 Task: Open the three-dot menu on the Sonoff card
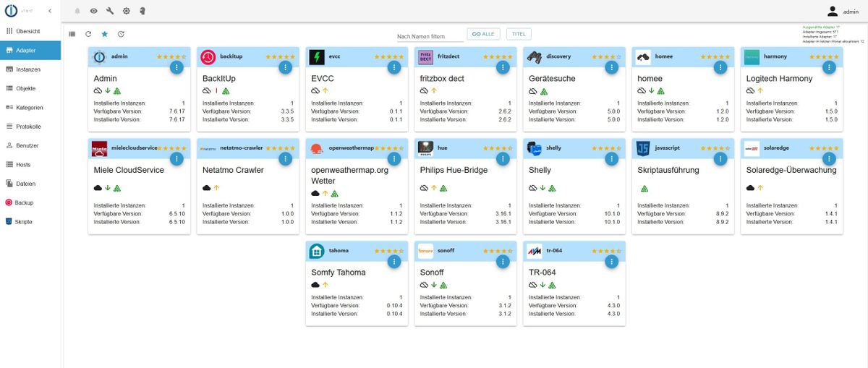click(x=503, y=262)
